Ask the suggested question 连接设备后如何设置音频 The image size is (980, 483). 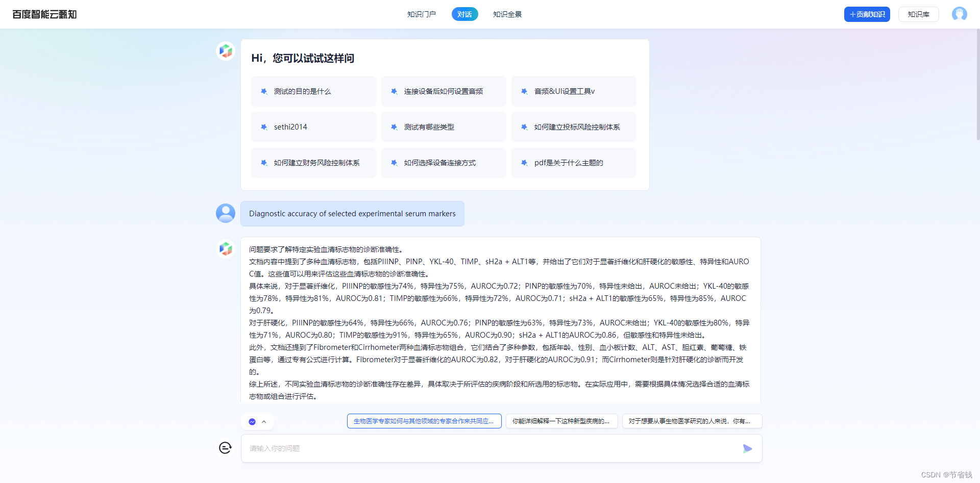coord(444,91)
